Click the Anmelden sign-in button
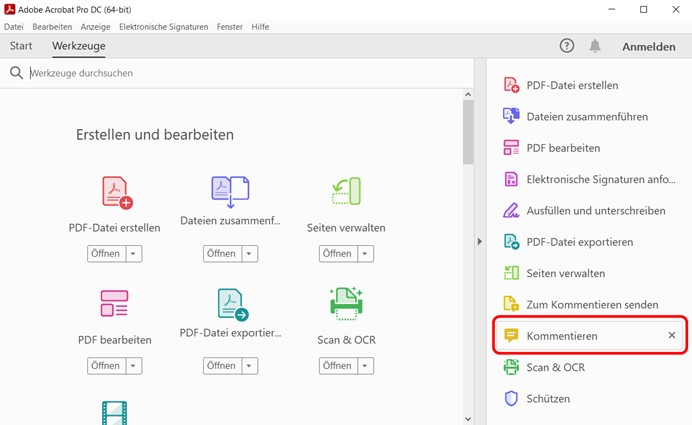Screen dimensions: 692x425 648,47
